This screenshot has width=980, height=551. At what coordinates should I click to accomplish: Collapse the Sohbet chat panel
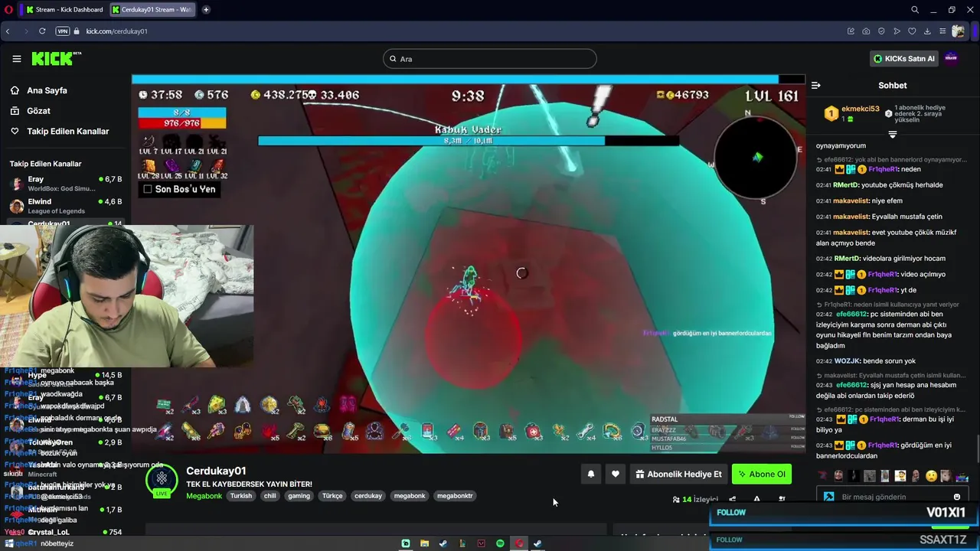[816, 85]
